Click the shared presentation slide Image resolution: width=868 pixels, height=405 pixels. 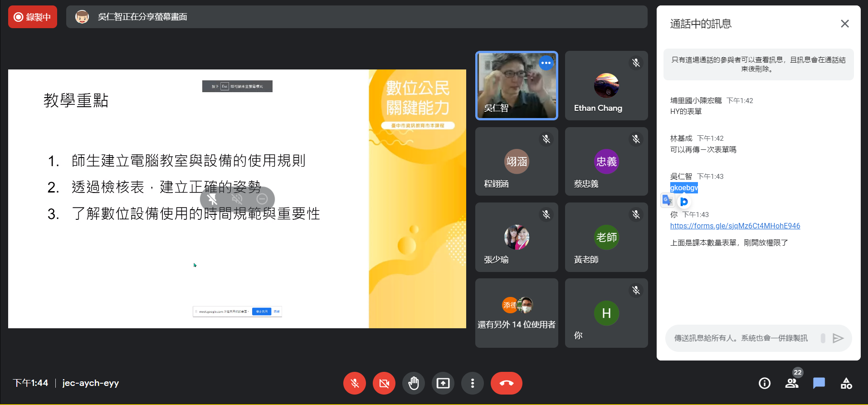(x=237, y=199)
